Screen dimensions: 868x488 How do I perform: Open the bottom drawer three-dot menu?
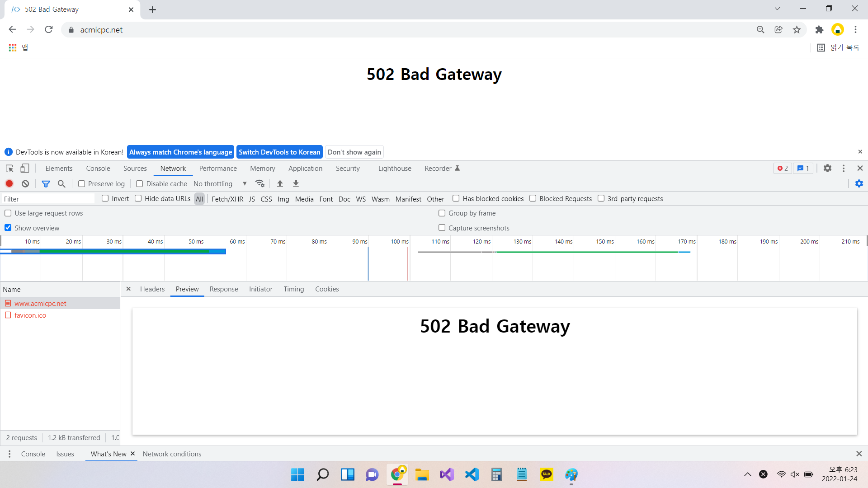(9, 454)
